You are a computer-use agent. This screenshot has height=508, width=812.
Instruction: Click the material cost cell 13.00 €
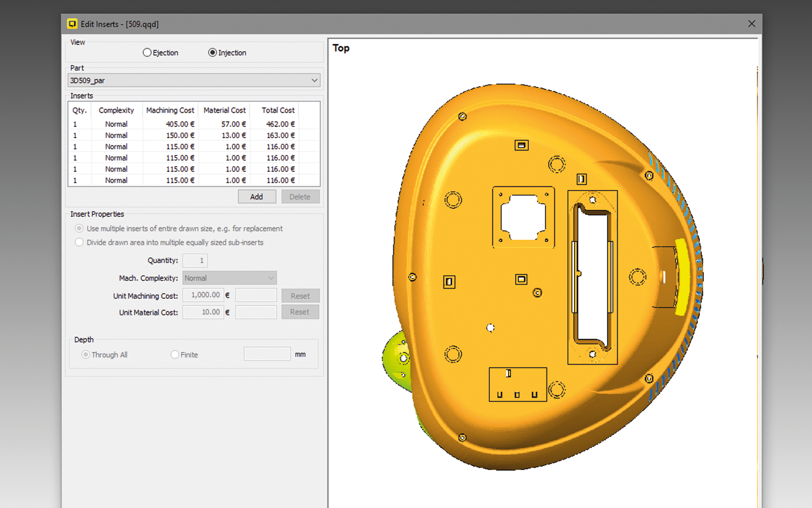233,135
